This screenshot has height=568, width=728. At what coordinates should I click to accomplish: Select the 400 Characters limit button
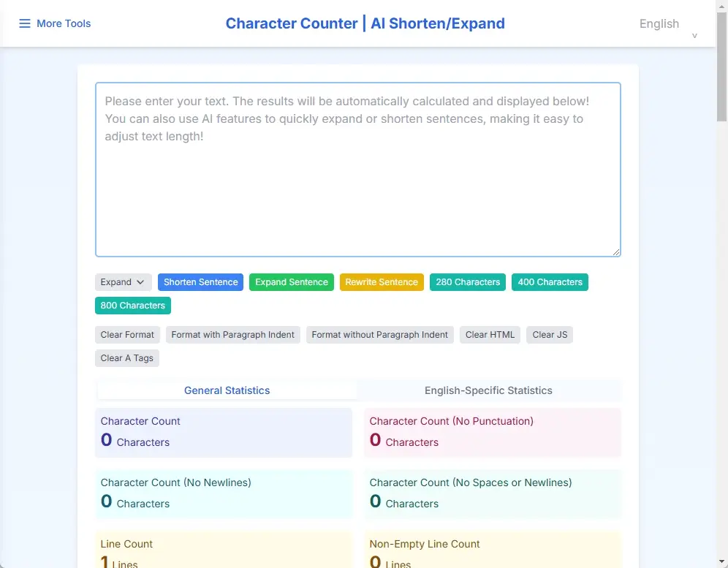(550, 282)
